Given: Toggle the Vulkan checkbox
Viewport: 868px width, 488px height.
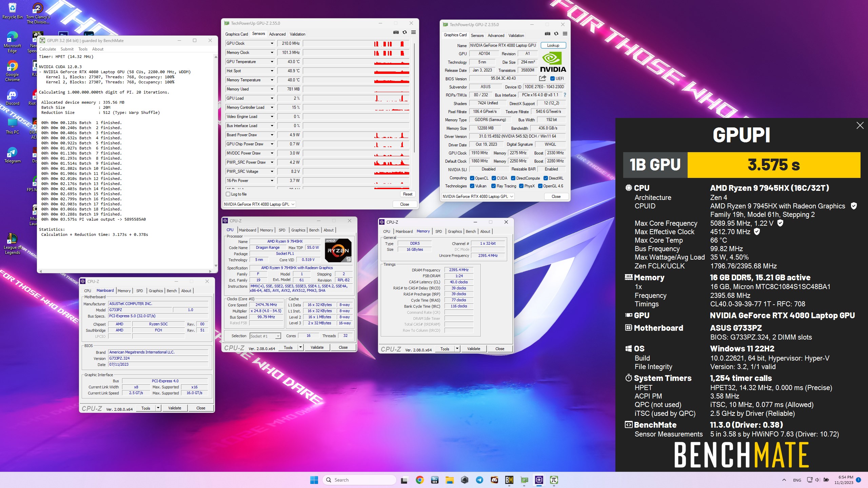Looking at the screenshot, I should (x=472, y=186).
